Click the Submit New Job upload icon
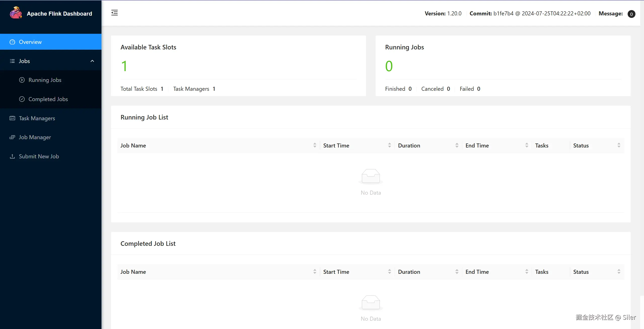The width and height of the screenshot is (644, 329). (x=12, y=156)
